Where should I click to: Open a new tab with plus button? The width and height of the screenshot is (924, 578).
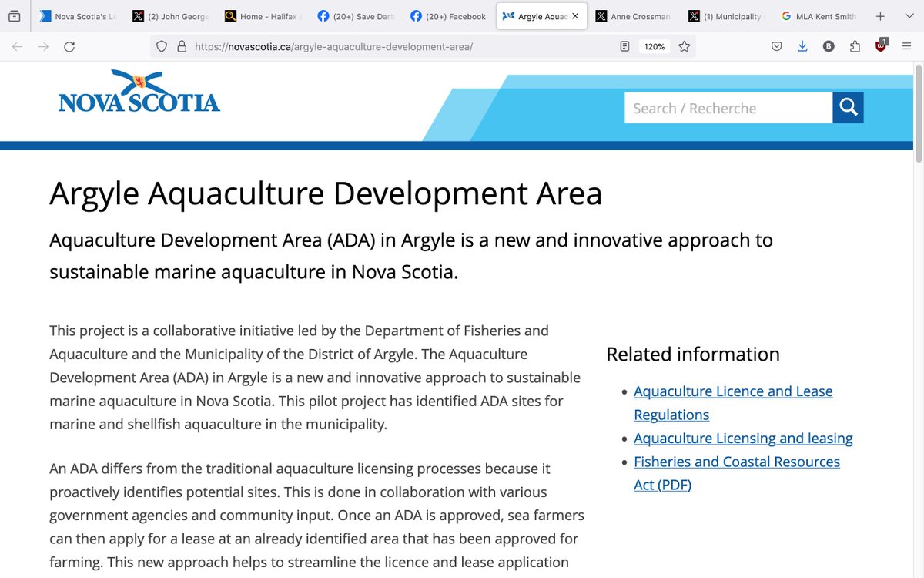(880, 16)
